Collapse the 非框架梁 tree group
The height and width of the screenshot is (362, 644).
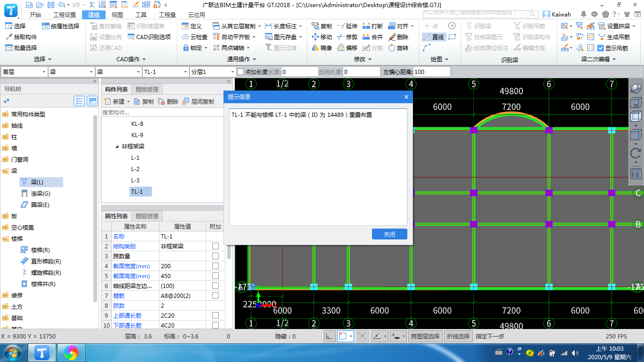(x=117, y=147)
